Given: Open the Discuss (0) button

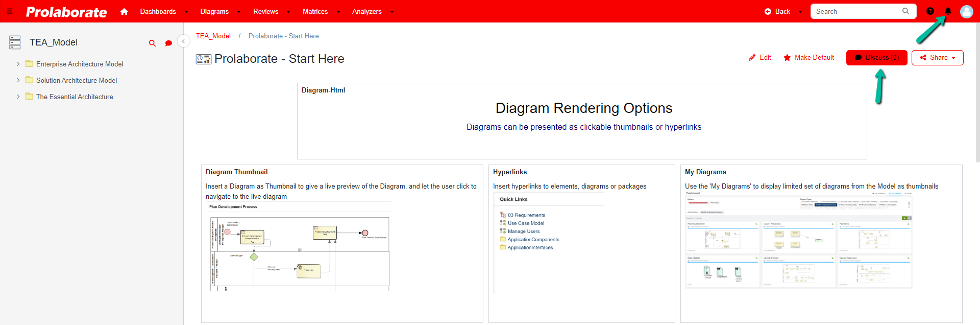Looking at the screenshot, I should pyautogui.click(x=876, y=58).
